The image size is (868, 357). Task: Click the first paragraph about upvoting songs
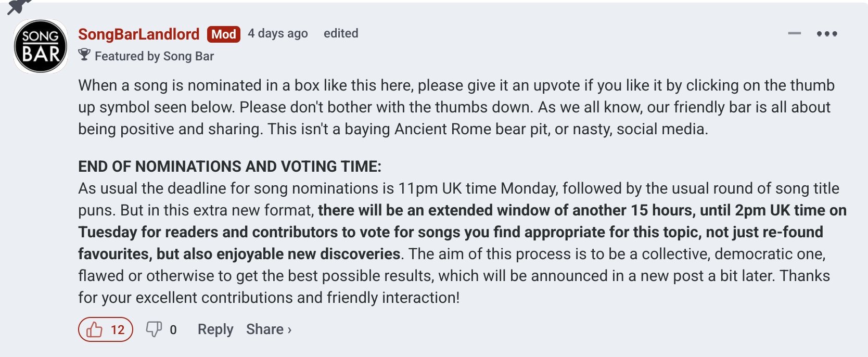456,107
